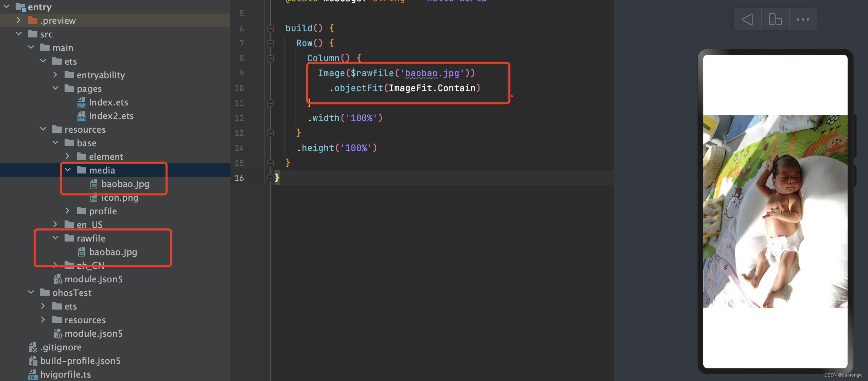Image resolution: width=868 pixels, height=381 pixels.
Task: Select baobao.jpg under rawfile folder
Action: coord(113,252)
